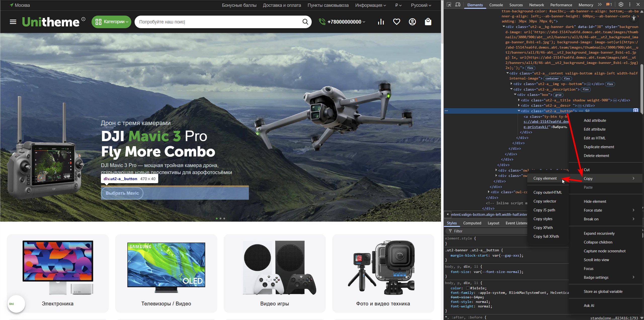This screenshot has height=320, width=644.
Task: Click the Москва location arrow icon
Action: pyautogui.click(x=11, y=5)
